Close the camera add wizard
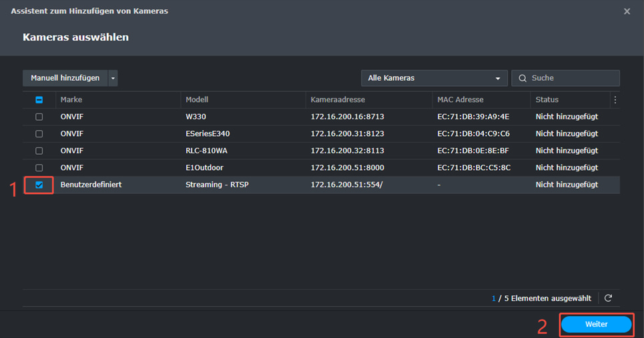644x338 pixels. (627, 11)
